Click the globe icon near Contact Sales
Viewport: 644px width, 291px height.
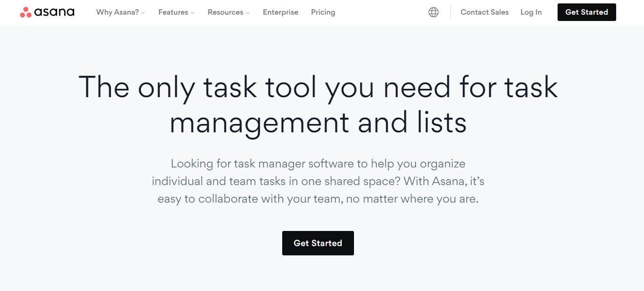[x=434, y=12]
